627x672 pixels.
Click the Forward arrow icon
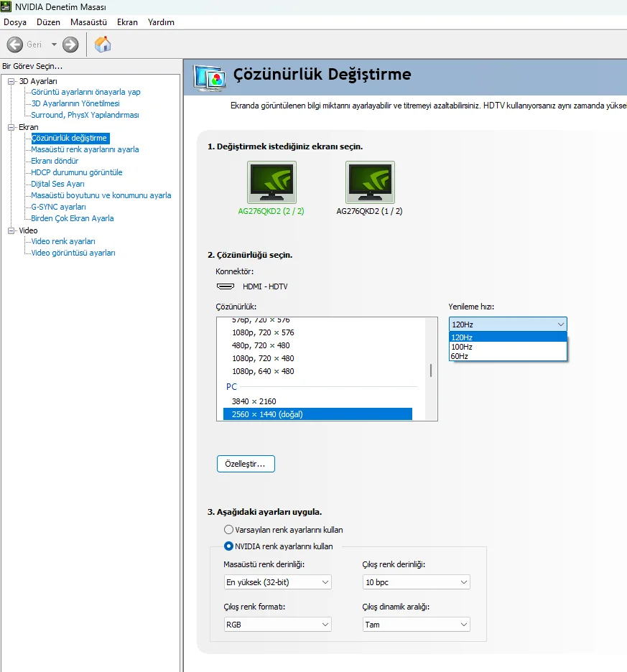[x=71, y=45]
